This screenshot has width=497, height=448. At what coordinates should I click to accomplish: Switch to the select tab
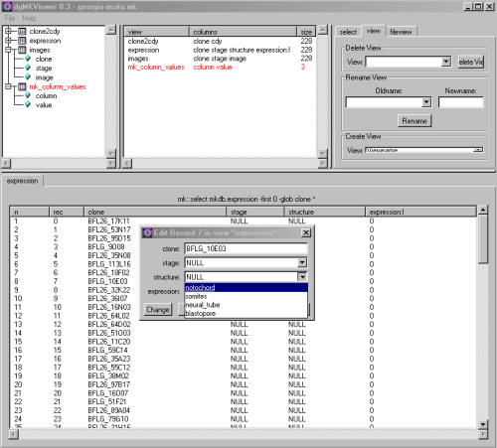tap(348, 32)
